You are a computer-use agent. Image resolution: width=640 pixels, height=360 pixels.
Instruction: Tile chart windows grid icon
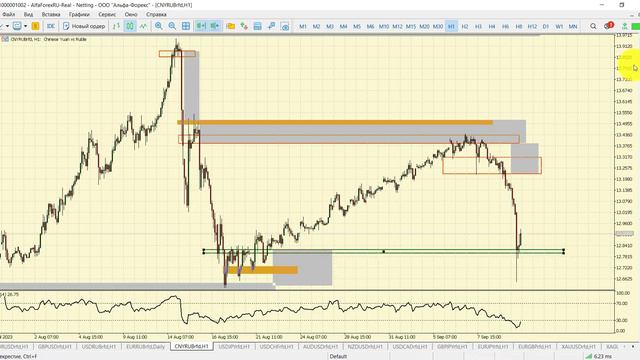click(x=186, y=26)
